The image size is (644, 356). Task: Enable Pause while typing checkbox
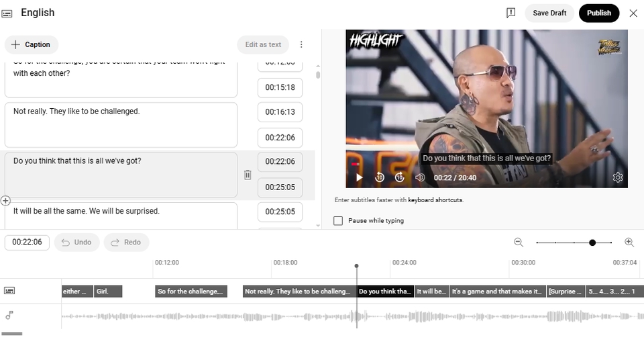(338, 221)
